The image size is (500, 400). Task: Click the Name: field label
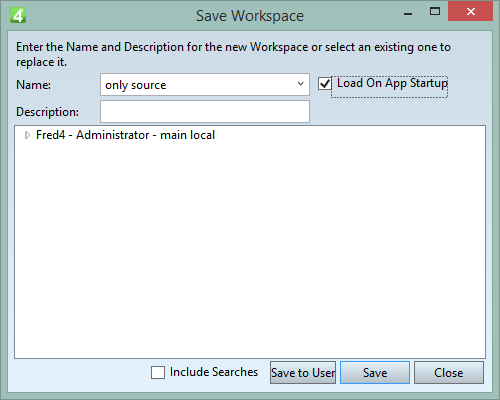(33, 85)
